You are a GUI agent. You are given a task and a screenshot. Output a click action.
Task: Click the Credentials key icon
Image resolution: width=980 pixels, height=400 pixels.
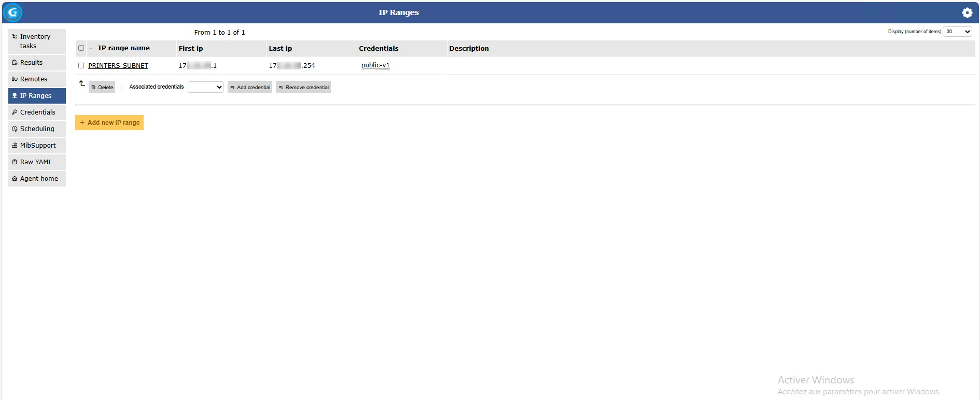(x=15, y=112)
